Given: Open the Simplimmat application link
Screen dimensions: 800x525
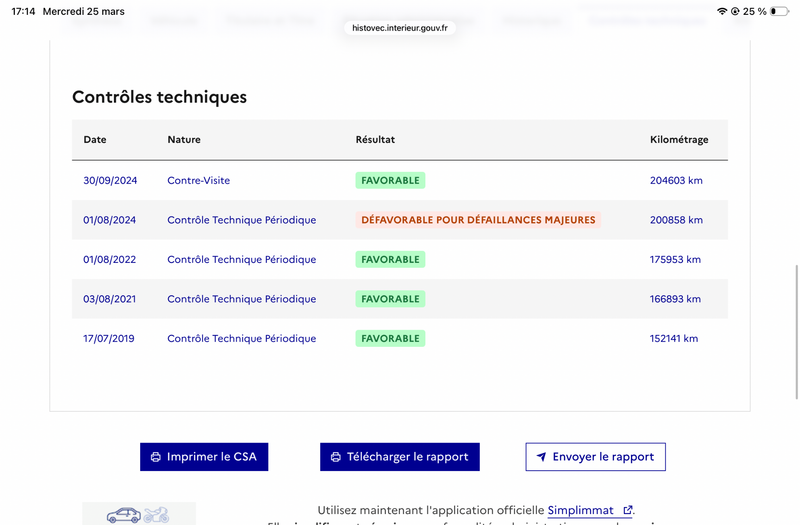Looking at the screenshot, I should [x=581, y=510].
